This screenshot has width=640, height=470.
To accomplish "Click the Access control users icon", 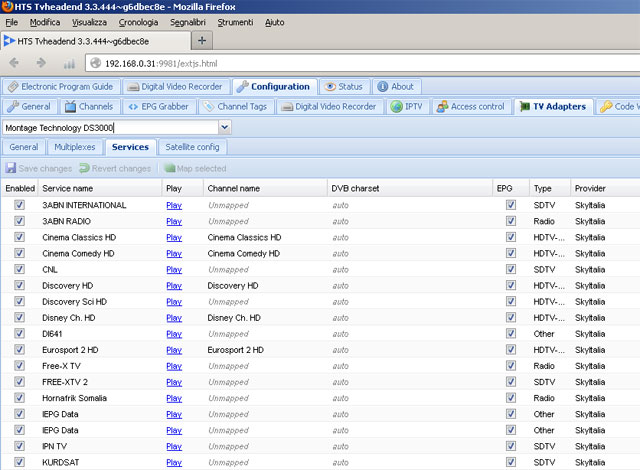I will [442, 106].
